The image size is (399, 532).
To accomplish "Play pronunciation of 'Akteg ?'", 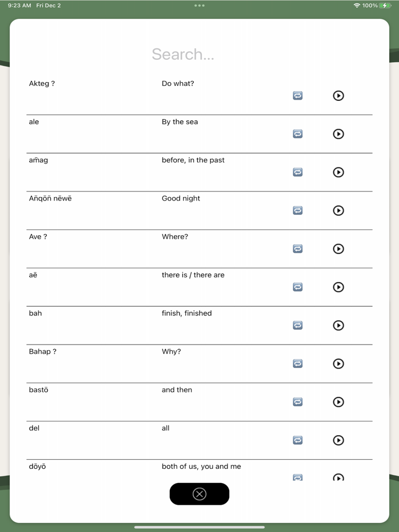I will click(339, 96).
